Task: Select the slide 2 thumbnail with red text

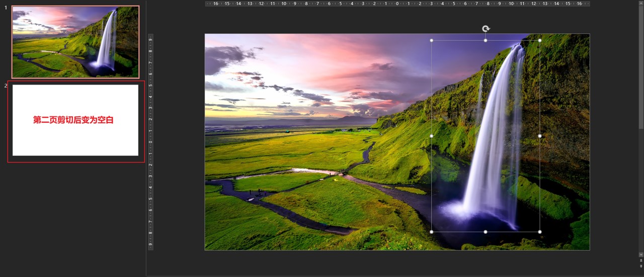Action: pyautogui.click(x=75, y=120)
